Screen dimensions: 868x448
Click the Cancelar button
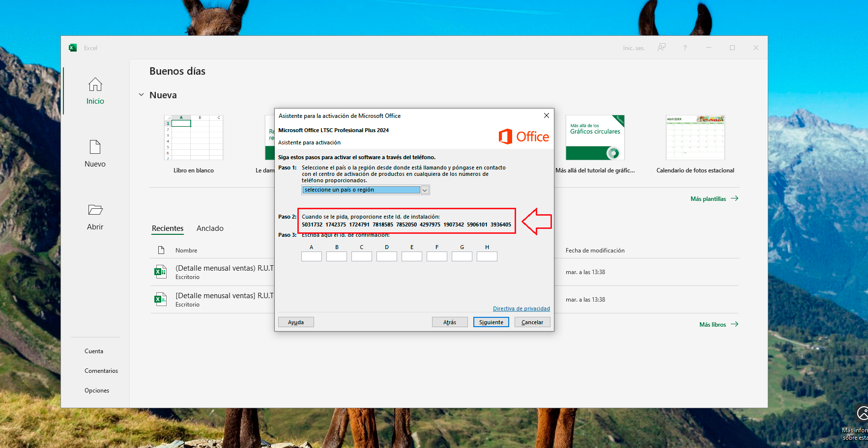pyautogui.click(x=532, y=322)
